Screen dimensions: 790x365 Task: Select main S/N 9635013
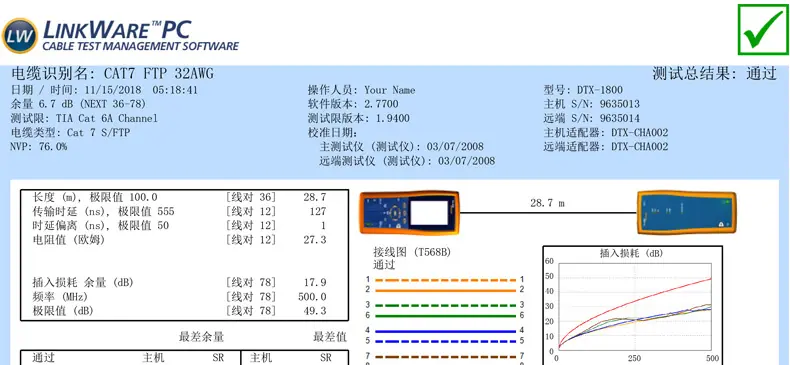[619, 104]
